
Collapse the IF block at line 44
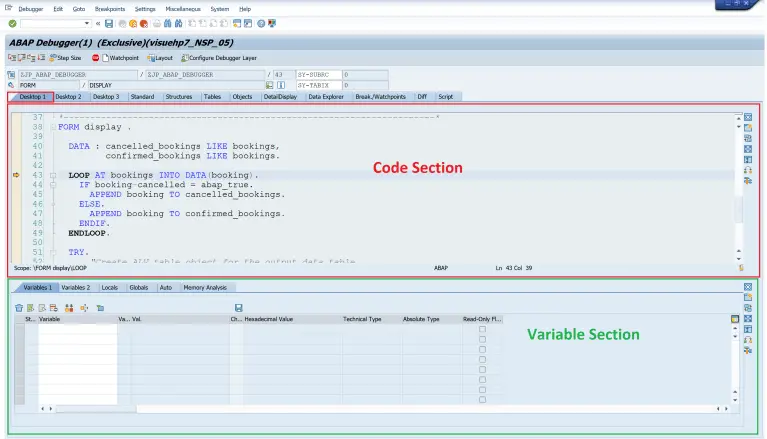[53, 185]
